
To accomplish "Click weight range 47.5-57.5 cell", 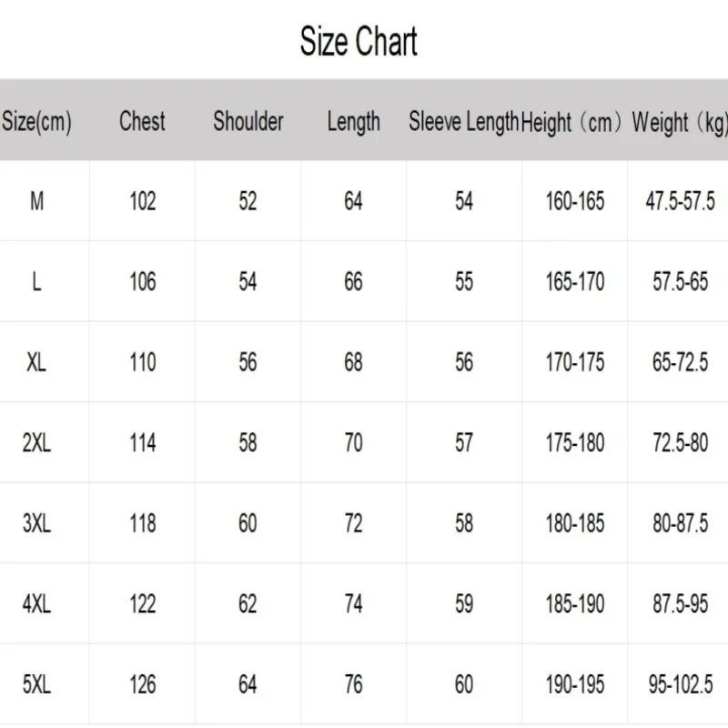I will (680, 201).
